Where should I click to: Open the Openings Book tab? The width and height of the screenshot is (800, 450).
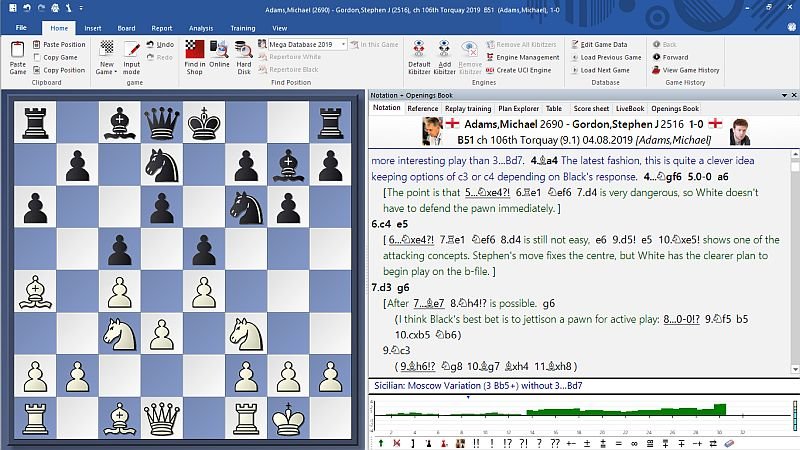pyautogui.click(x=675, y=108)
